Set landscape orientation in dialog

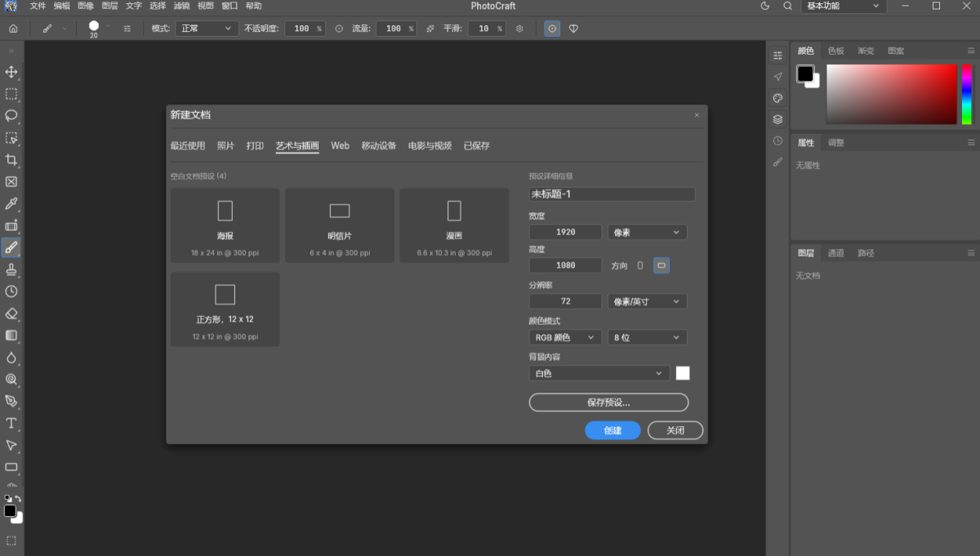(661, 265)
